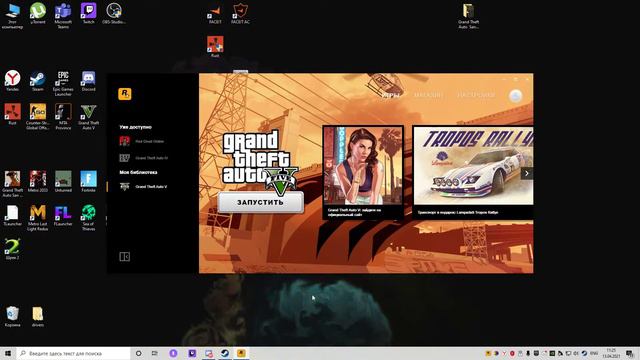Click the taskbar search input field

[73, 353]
